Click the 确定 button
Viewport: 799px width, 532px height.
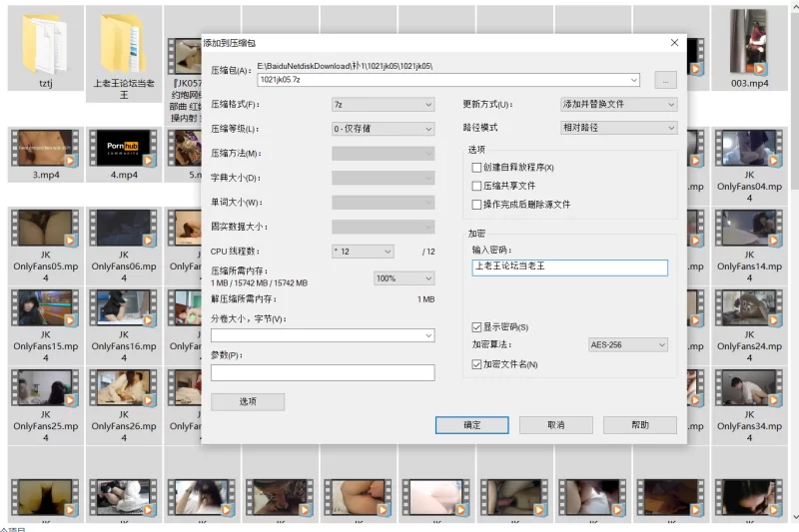pos(472,425)
